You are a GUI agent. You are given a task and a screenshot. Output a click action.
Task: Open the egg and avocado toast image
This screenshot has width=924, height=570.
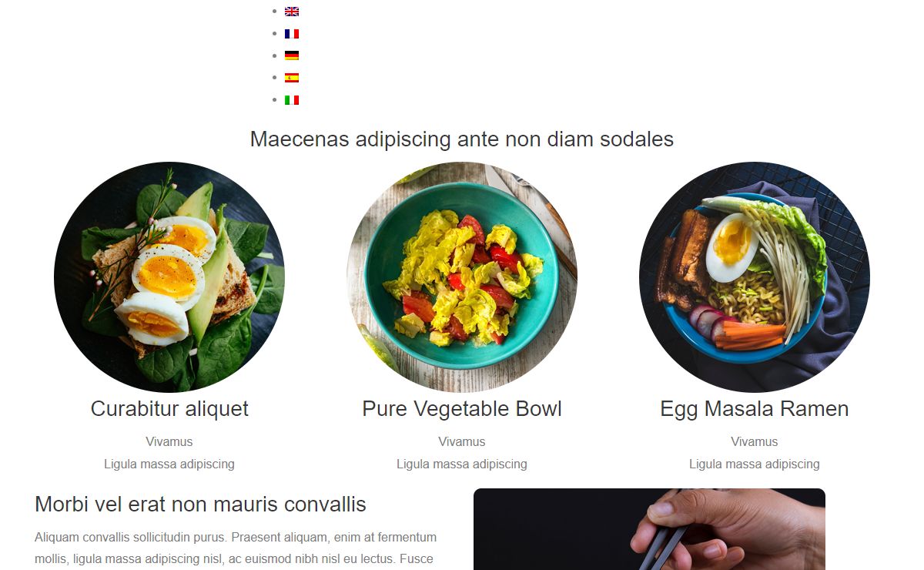tap(169, 277)
